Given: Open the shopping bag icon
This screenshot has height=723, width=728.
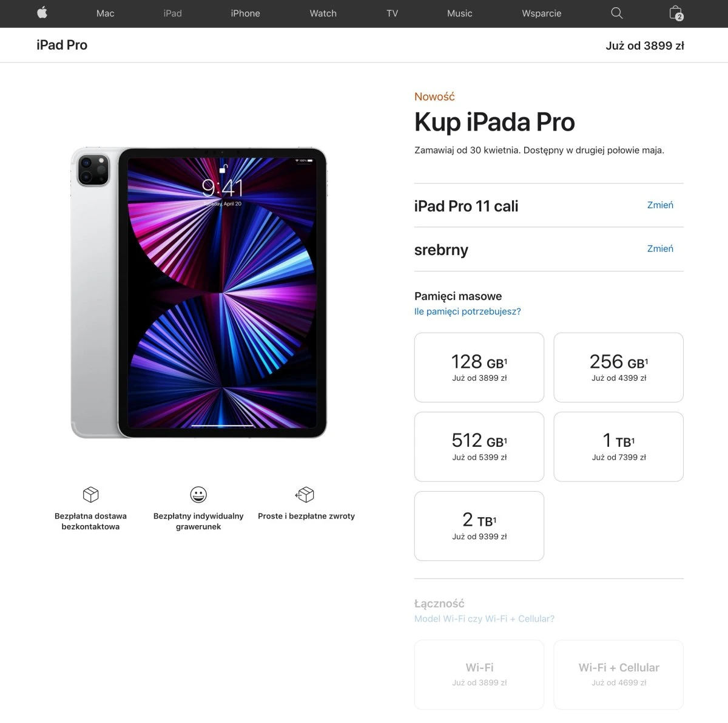Looking at the screenshot, I should [x=675, y=13].
